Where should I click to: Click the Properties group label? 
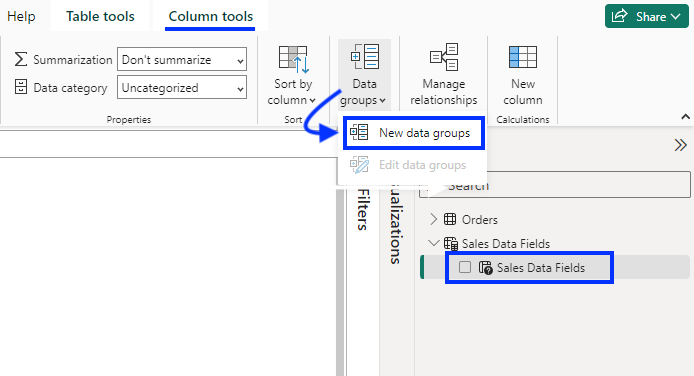coord(129,119)
